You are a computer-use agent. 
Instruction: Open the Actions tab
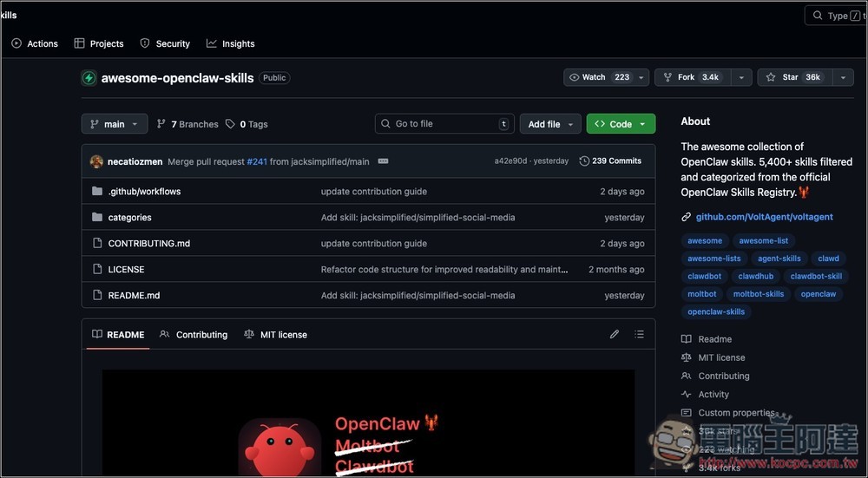click(x=35, y=43)
